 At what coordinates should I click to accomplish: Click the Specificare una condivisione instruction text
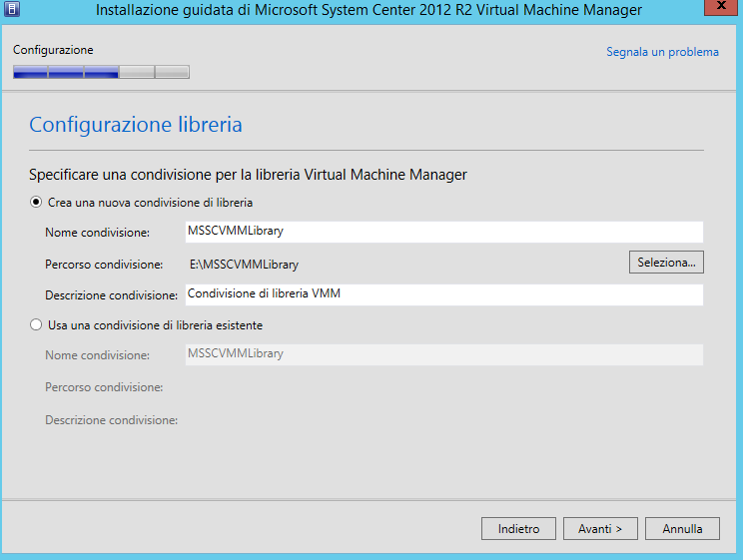tap(248, 175)
